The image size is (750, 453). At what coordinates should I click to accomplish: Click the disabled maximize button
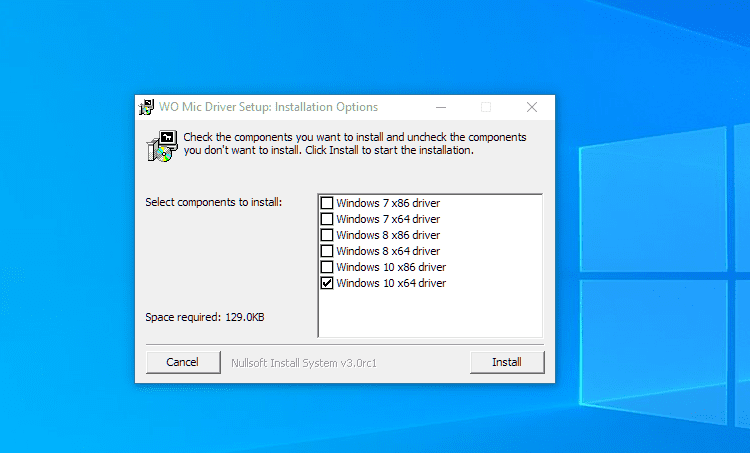[x=486, y=107]
